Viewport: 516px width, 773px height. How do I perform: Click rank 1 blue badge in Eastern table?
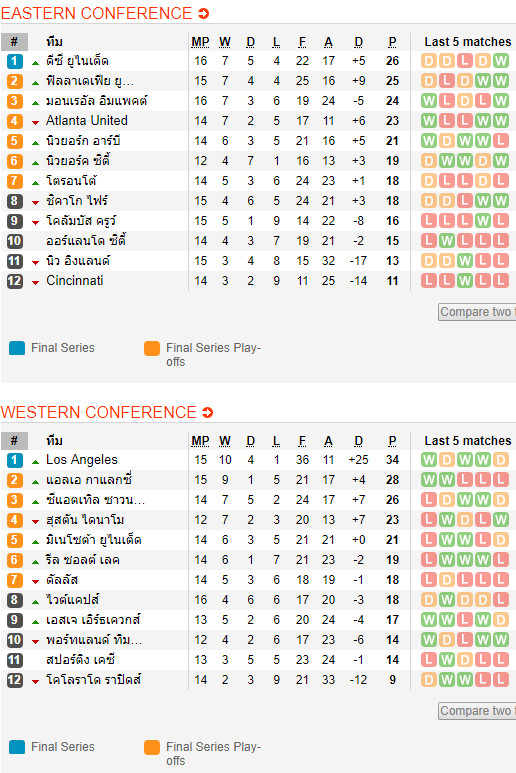[15, 61]
